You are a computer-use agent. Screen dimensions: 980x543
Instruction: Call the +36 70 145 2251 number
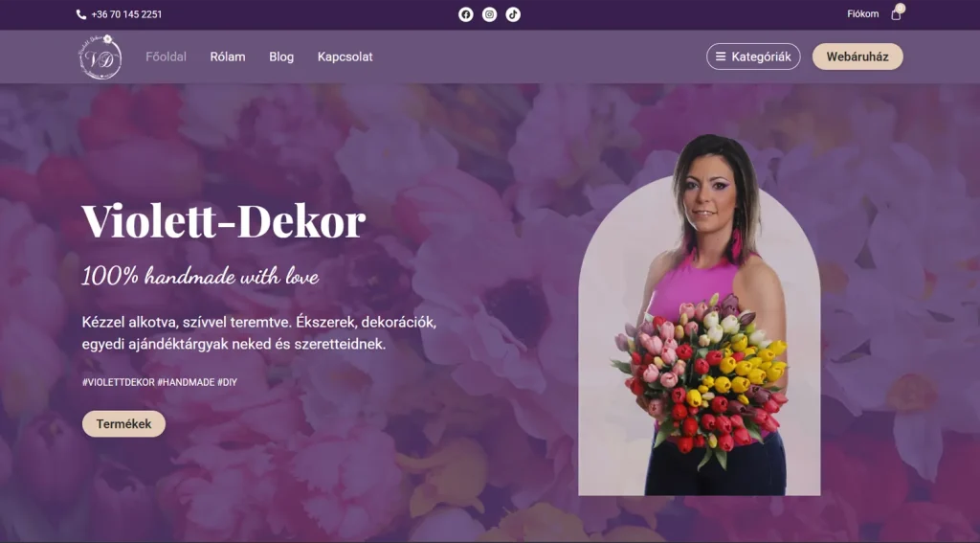point(126,14)
